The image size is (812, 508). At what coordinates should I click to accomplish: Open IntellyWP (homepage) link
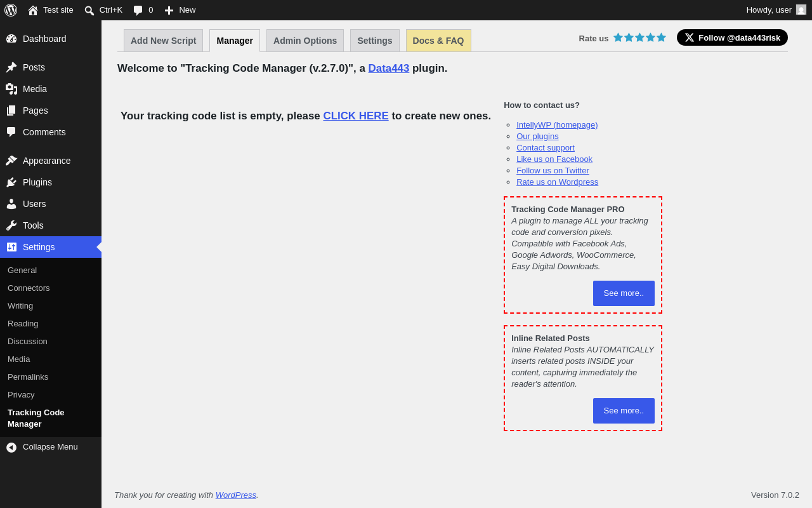click(557, 125)
